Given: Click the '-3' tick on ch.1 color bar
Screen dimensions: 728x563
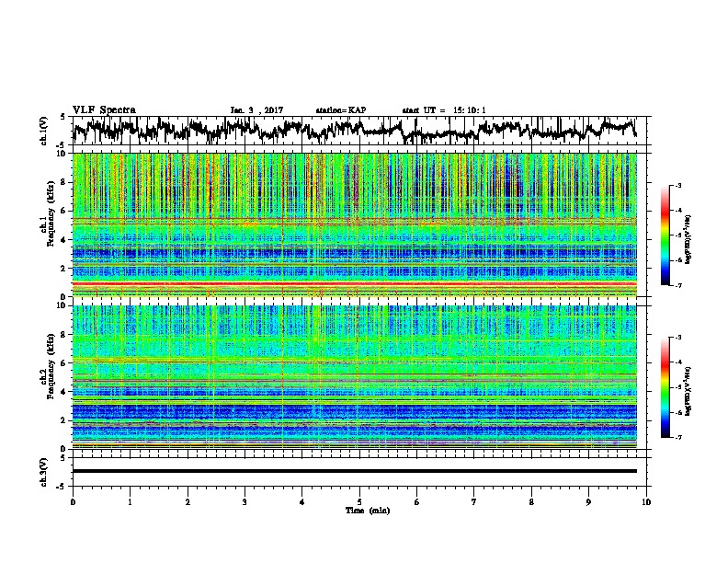Looking at the screenshot, I should (677, 186).
